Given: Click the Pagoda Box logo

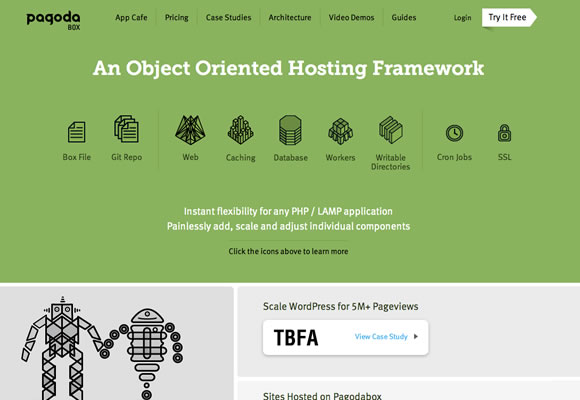Looking at the screenshot, I should (53, 21).
